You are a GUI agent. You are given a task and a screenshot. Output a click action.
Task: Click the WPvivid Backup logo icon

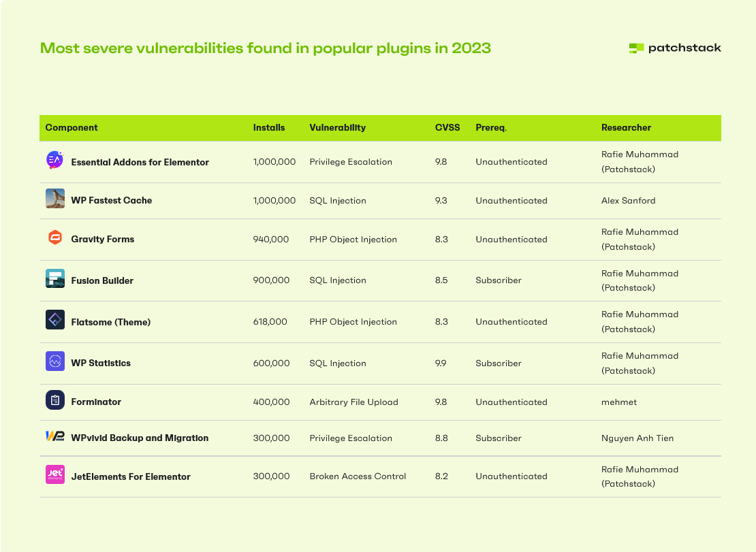(55, 436)
